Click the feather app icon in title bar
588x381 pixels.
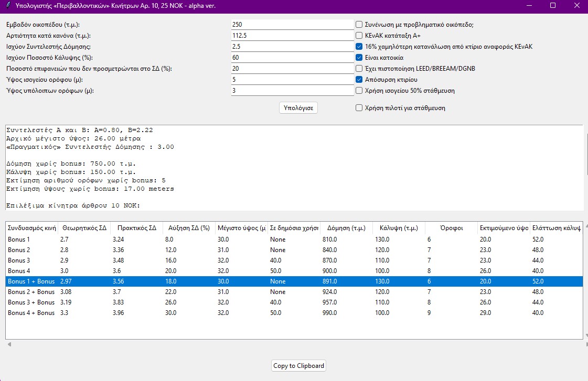pyautogui.click(x=8, y=6)
